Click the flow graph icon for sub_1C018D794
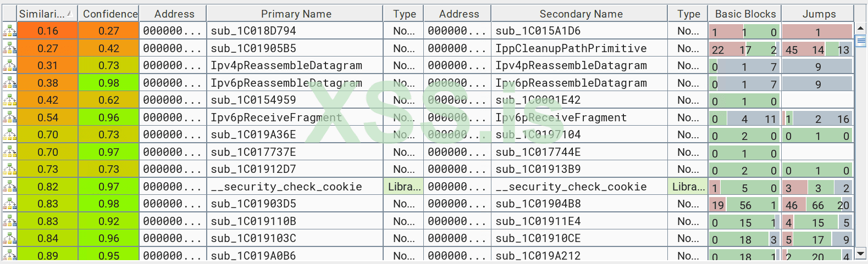 (x=9, y=31)
